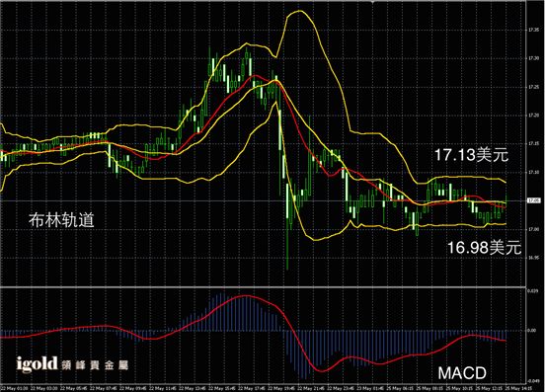The image size is (545, 392).
Task: Click the -0.049 MACD scale value
Action: [533, 381]
